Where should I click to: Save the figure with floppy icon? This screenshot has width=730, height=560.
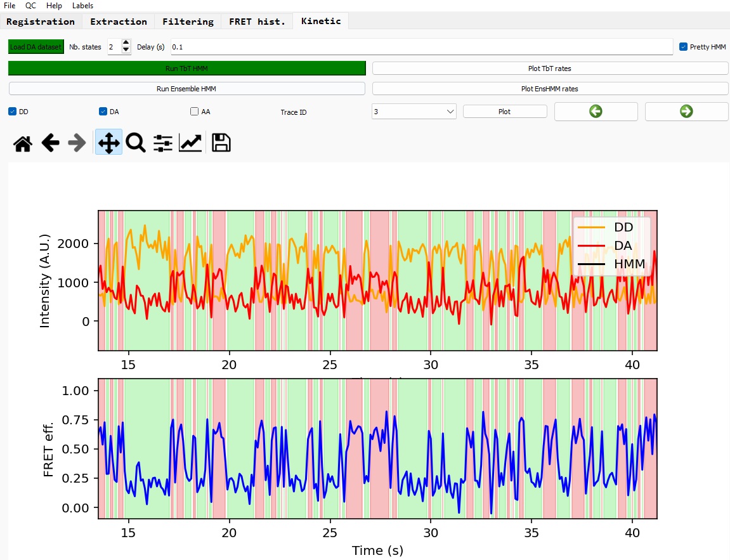[x=221, y=143]
